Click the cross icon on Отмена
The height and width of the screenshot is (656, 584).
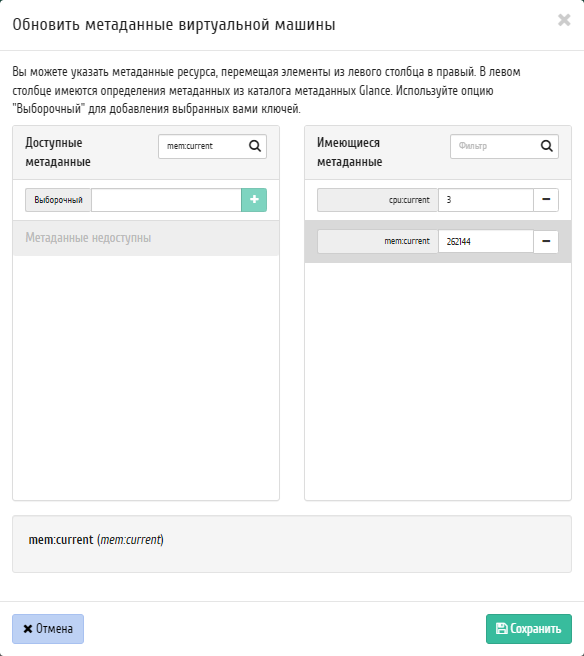[28, 629]
